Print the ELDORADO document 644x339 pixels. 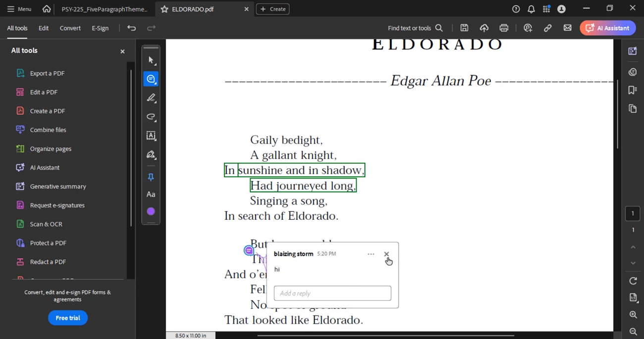[x=504, y=28]
